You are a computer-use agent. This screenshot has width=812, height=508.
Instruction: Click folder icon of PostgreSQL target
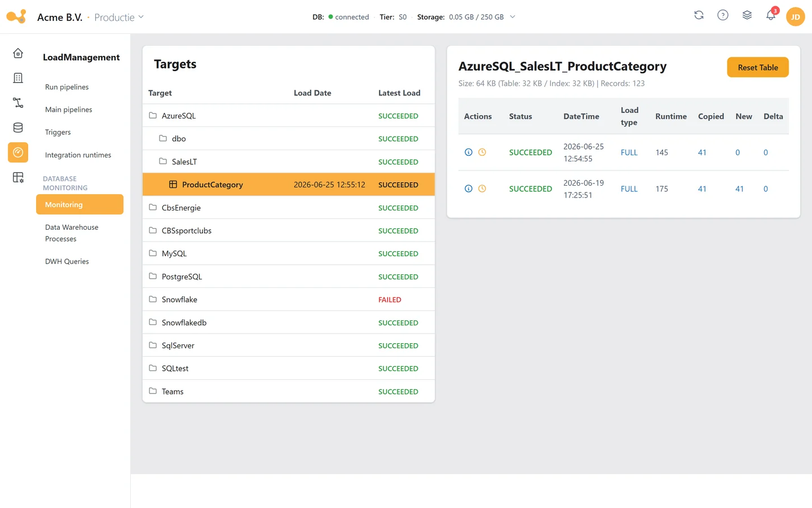pos(153,277)
